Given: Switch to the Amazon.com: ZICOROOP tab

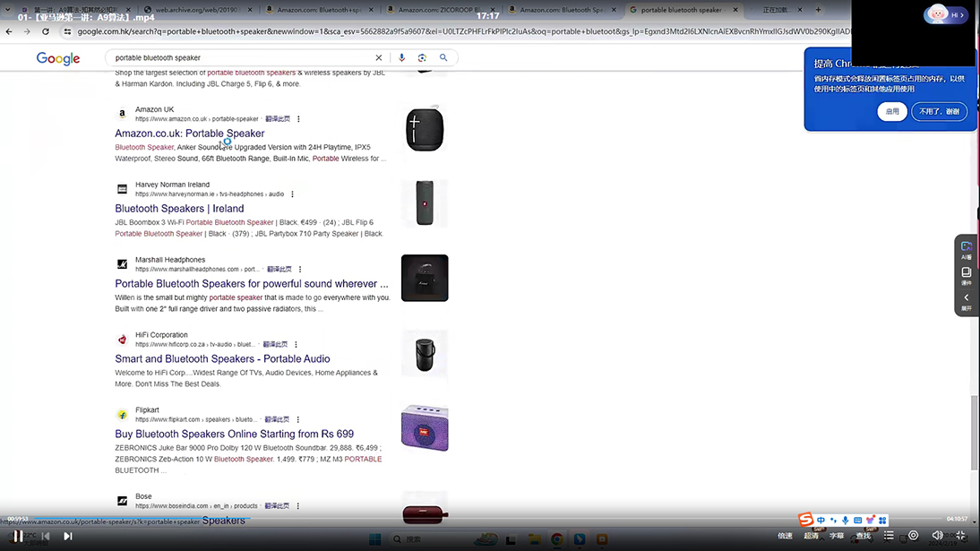Looking at the screenshot, I should pyautogui.click(x=439, y=10).
